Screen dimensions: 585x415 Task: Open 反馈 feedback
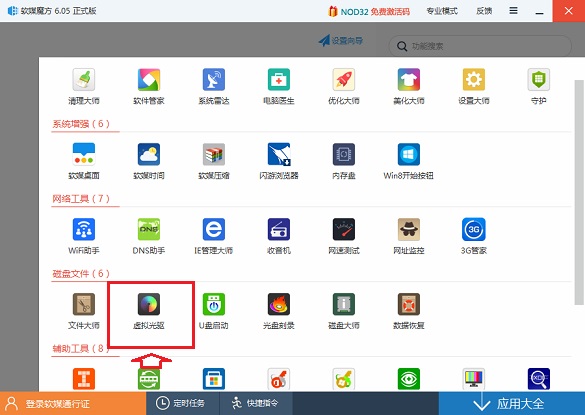coord(484,11)
